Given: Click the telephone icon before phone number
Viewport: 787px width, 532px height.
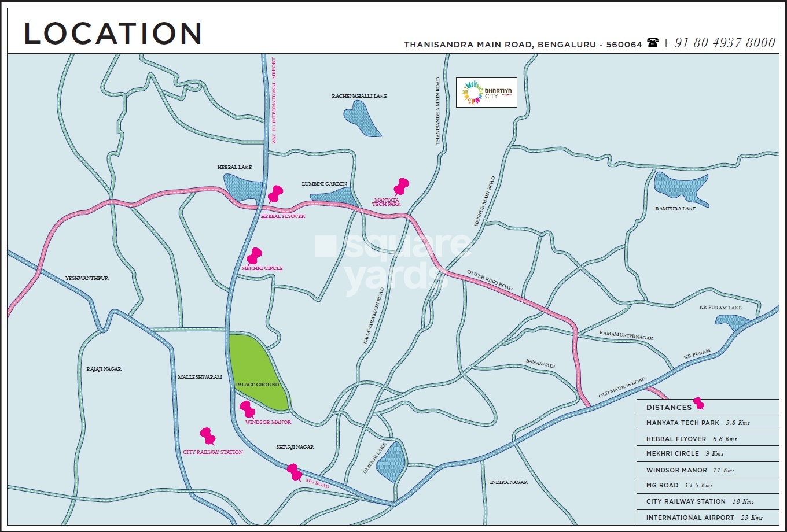Looking at the screenshot, I should pos(652,42).
